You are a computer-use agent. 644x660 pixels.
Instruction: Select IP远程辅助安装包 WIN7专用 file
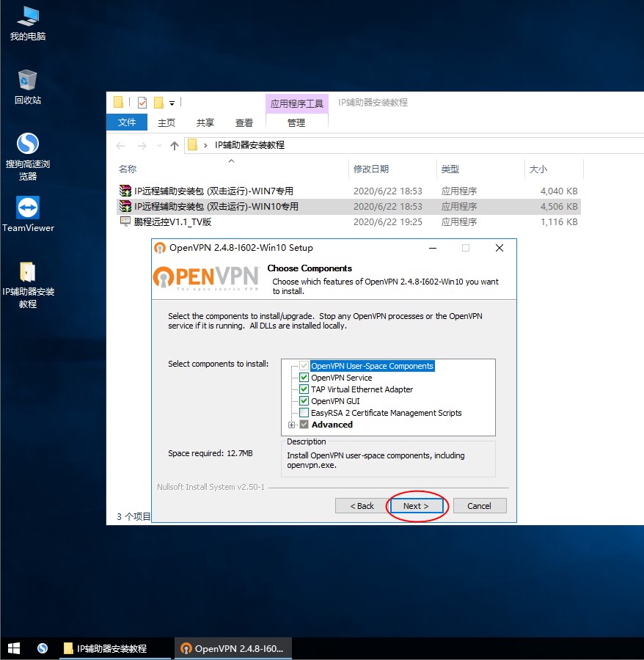pos(348,191)
